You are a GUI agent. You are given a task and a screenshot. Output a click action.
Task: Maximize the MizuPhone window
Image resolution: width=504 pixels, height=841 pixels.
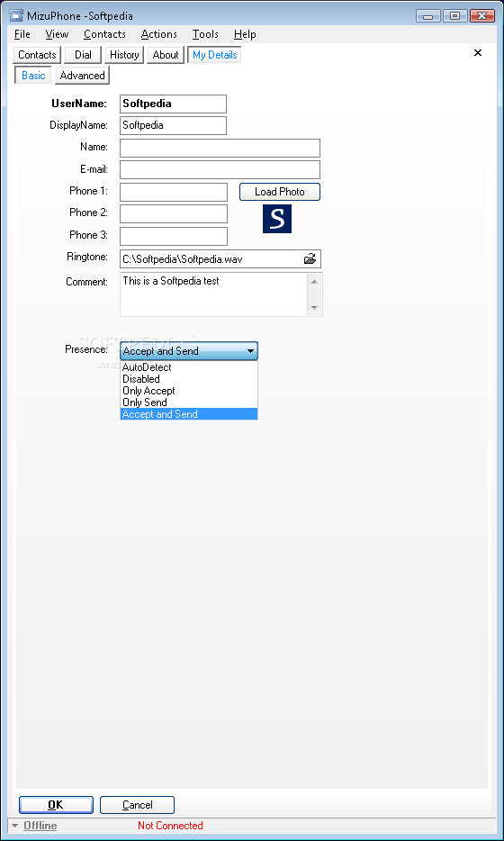(x=454, y=16)
